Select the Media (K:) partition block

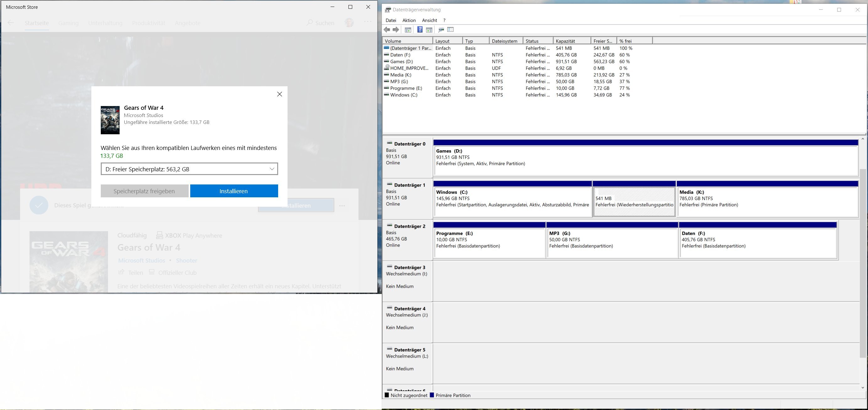[x=767, y=202]
